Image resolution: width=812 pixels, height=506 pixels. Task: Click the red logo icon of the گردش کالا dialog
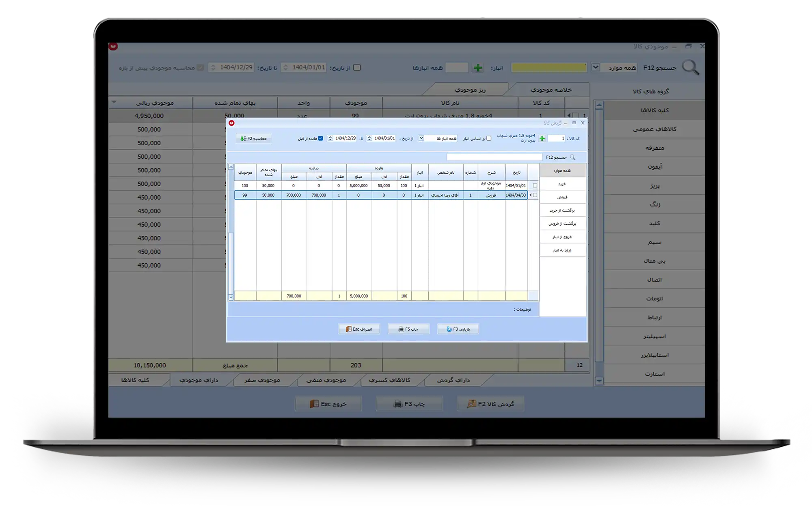coord(231,123)
